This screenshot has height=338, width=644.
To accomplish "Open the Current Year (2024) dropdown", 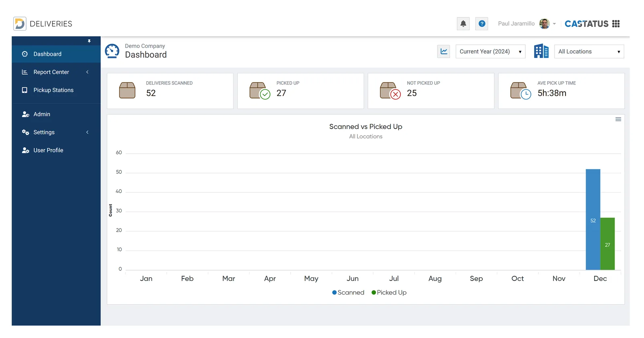I will 490,52.
